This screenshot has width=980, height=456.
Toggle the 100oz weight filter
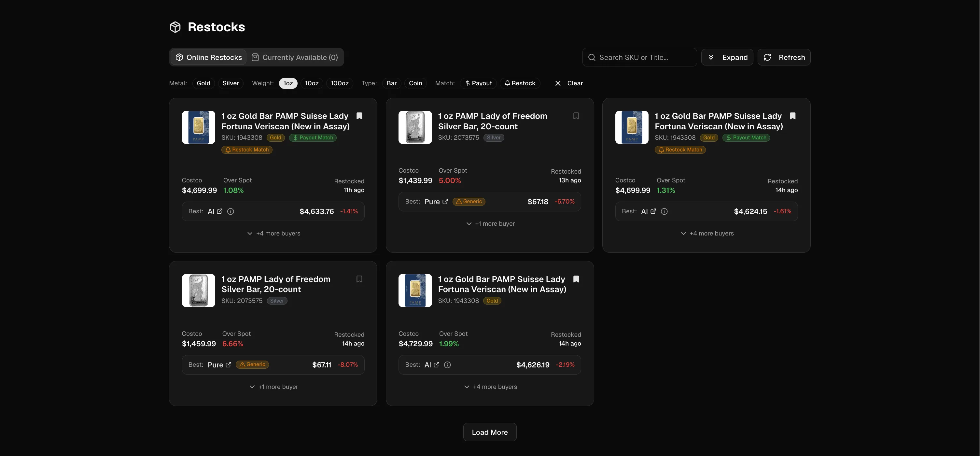point(339,83)
